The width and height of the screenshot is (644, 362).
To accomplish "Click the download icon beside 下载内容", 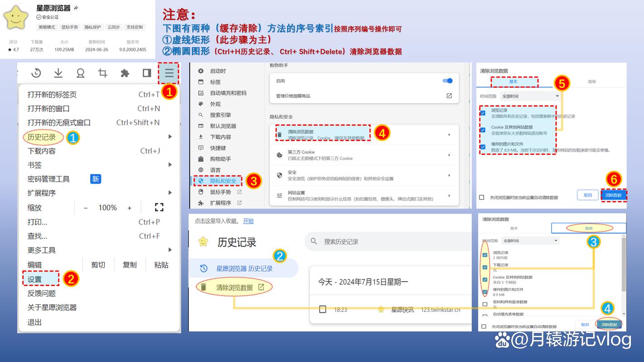I will (201, 137).
